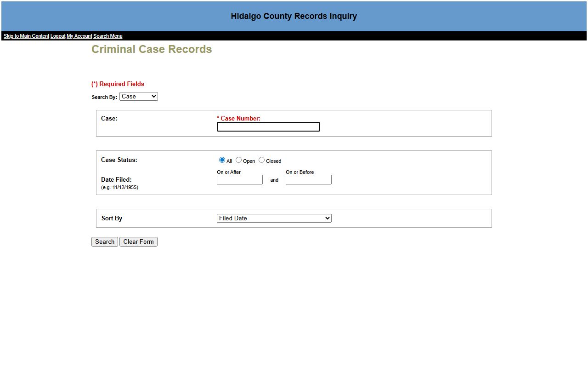This screenshot has height=368, width=588.
Task: Click the Search button
Action: pos(105,242)
